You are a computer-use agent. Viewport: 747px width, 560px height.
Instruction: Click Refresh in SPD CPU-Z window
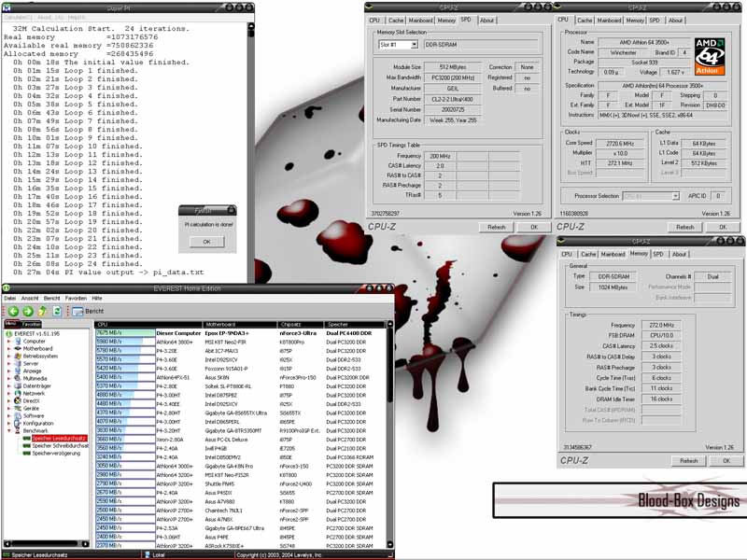click(497, 227)
